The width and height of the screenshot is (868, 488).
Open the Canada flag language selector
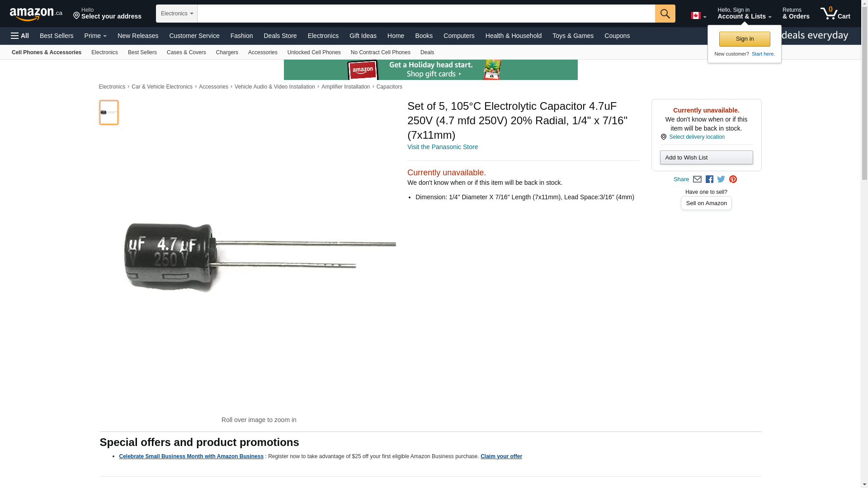pyautogui.click(x=698, y=16)
